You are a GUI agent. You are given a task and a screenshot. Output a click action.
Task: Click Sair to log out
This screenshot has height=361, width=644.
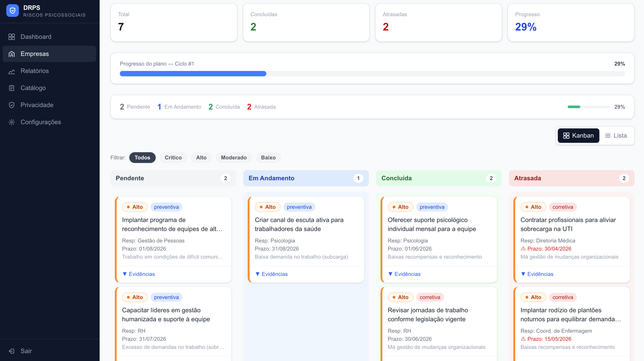coord(49,351)
